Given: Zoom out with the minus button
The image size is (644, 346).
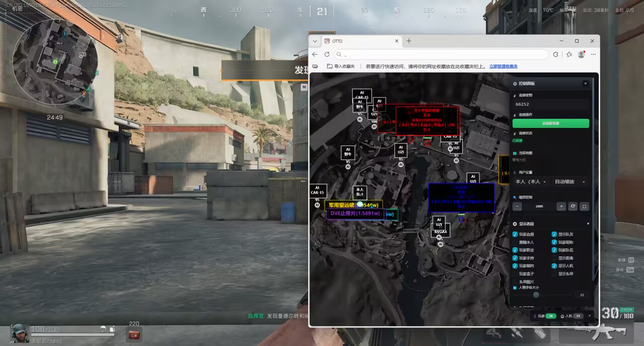Looking at the screenshot, I should (x=517, y=206).
